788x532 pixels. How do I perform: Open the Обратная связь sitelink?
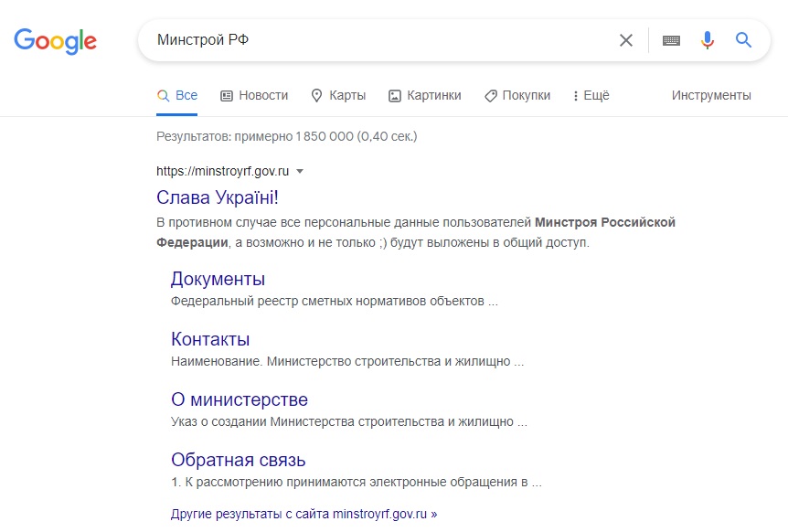(238, 460)
